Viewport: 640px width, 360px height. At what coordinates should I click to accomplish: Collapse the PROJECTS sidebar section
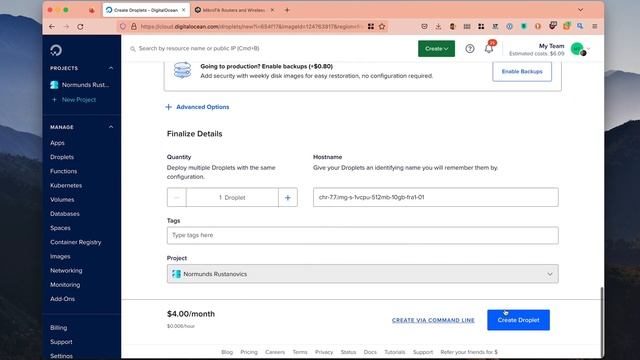coord(111,68)
